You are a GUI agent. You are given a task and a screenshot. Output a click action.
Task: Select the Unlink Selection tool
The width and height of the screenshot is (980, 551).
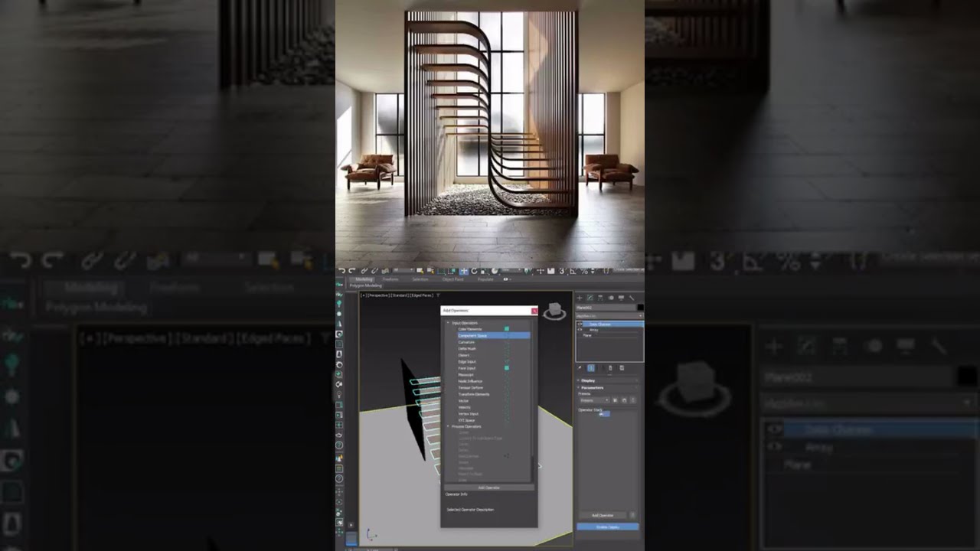click(374, 271)
